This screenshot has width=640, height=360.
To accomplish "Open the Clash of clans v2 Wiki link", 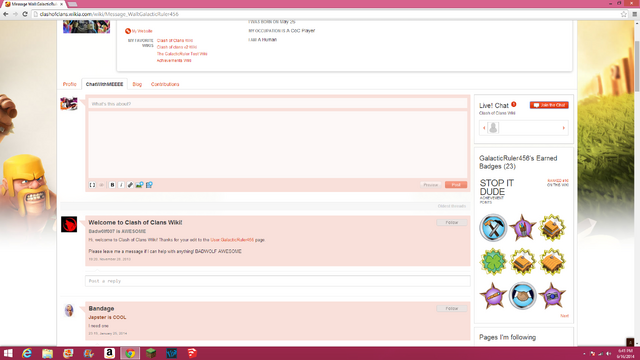I will (x=176, y=47).
